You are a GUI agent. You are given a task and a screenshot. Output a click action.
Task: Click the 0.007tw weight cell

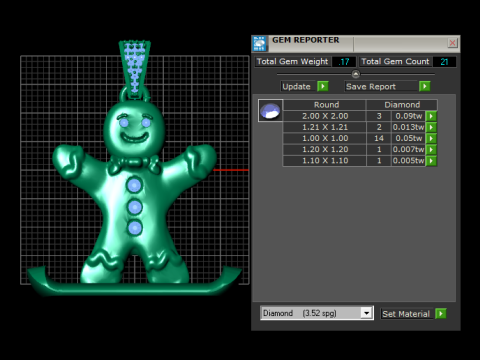click(408, 149)
